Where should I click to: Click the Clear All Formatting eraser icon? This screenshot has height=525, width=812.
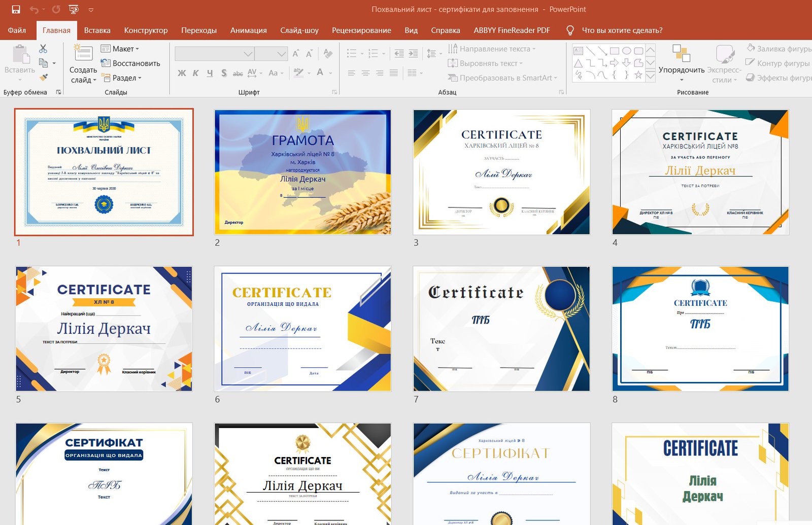(328, 53)
